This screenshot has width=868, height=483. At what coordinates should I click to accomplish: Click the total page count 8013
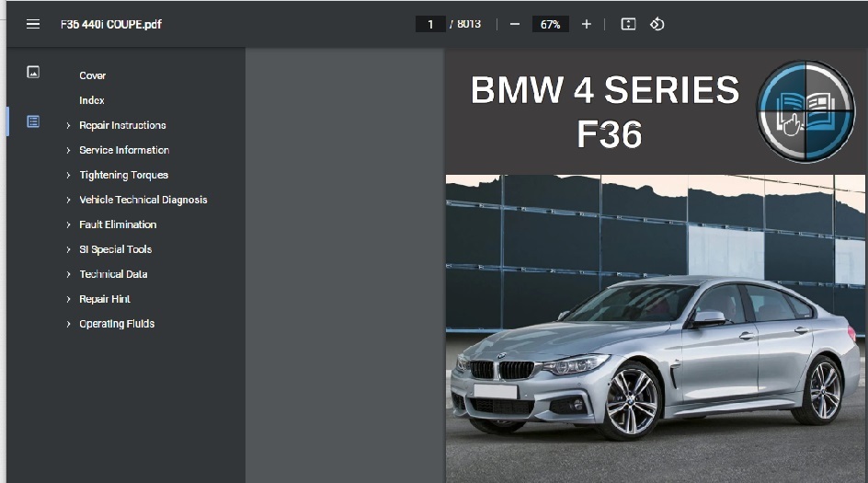pos(469,24)
